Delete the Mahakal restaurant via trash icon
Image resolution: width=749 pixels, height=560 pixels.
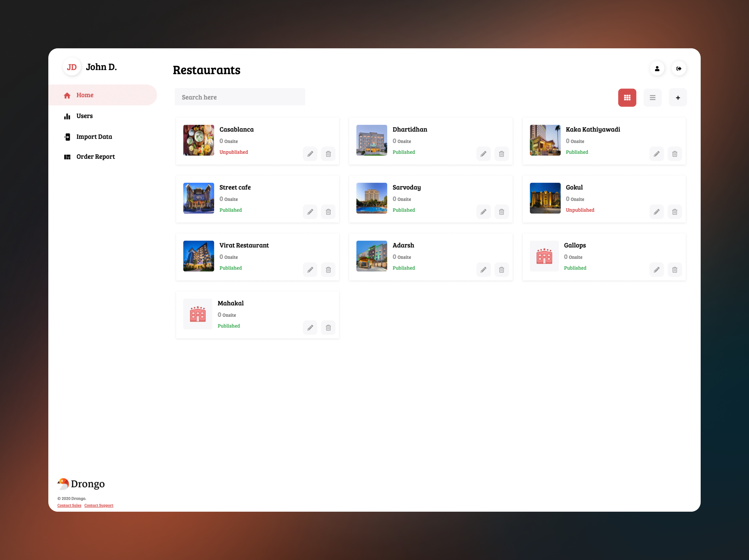click(328, 328)
